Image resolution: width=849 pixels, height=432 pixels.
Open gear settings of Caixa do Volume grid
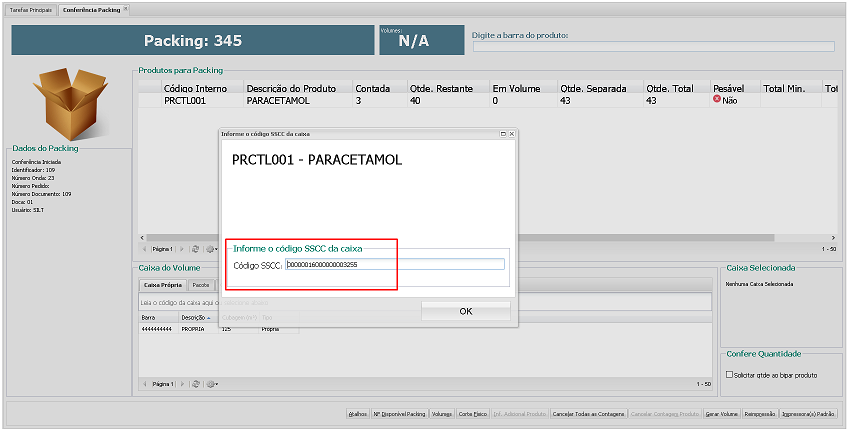[x=212, y=384]
